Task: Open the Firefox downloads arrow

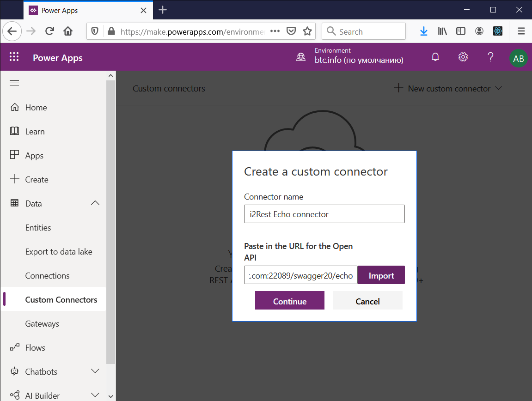Action: pos(424,31)
